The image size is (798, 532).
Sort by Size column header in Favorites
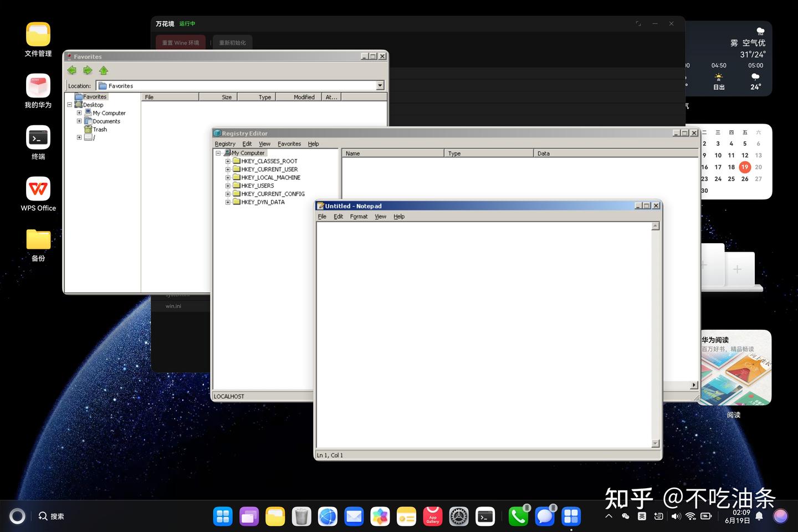point(218,97)
